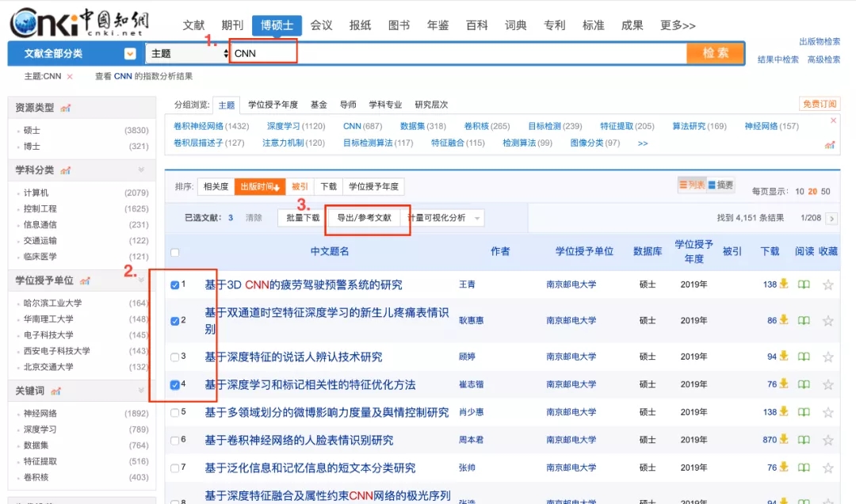This screenshot has height=504, width=856.
Task: Click the chart icon beside 资源类型
Action: pos(66,108)
